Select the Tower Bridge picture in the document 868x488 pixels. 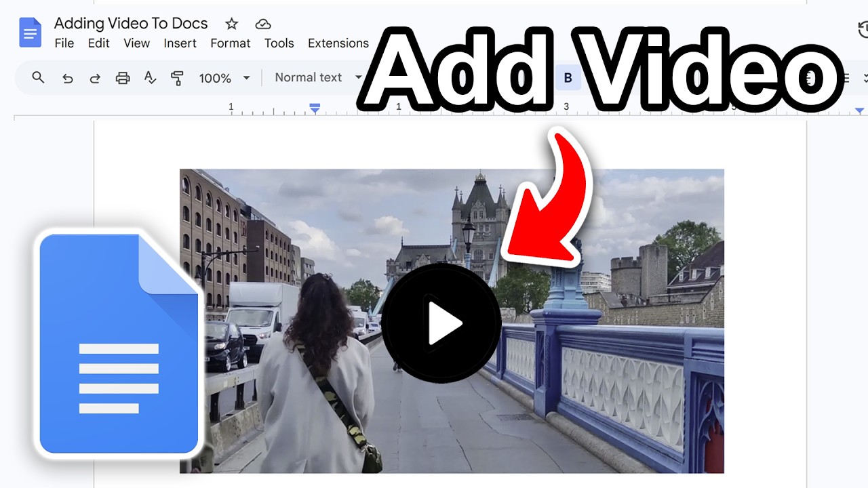pyautogui.click(x=452, y=321)
